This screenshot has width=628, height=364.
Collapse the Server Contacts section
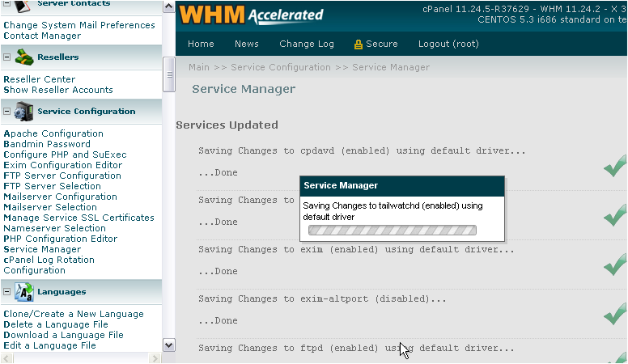(x=6, y=2)
